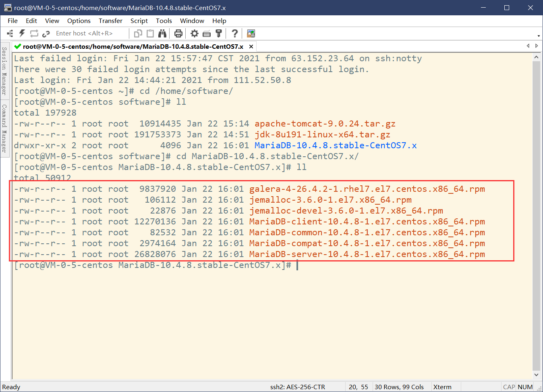
Task: Click jemalloc-3.6.0-1.el7.x86_64.rpm filename
Action: tap(330, 200)
